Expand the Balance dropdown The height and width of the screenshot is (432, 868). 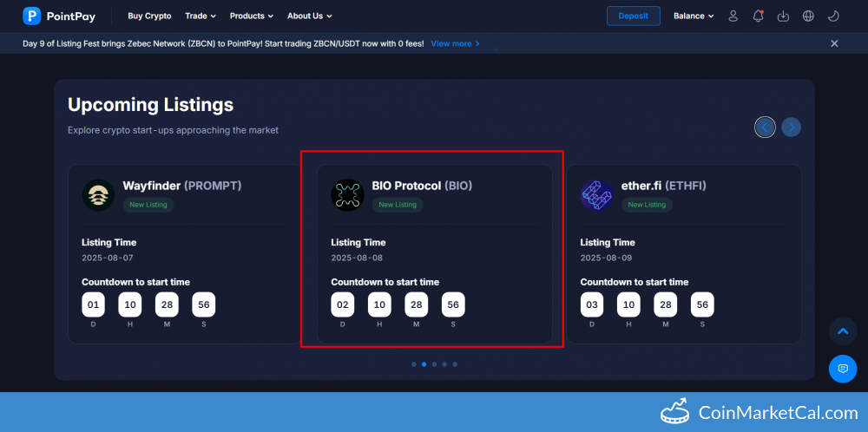pos(694,16)
